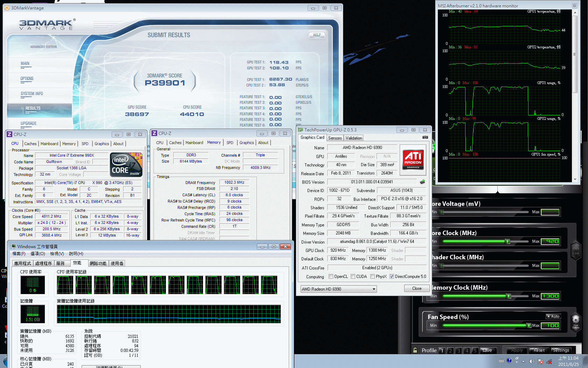Enable the OpenCL checkbox
588x368 pixels.
(331, 277)
